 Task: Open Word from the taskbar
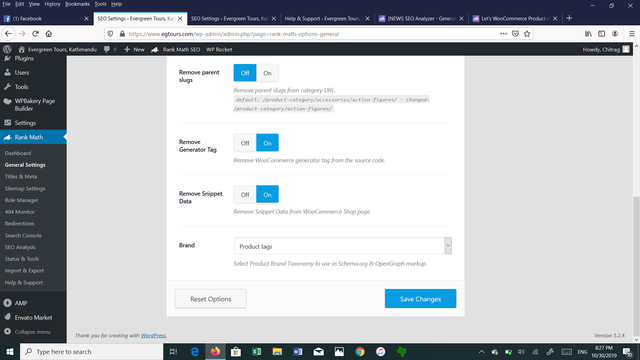click(298, 351)
